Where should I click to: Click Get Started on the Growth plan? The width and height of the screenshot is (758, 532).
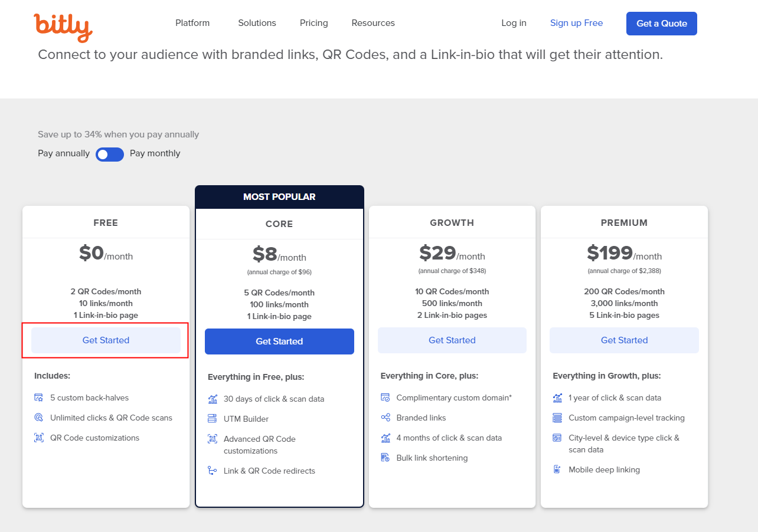pyautogui.click(x=452, y=340)
